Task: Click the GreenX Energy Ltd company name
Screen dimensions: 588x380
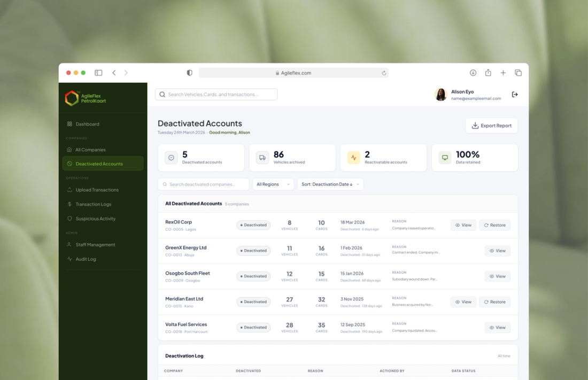Action: (185, 247)
